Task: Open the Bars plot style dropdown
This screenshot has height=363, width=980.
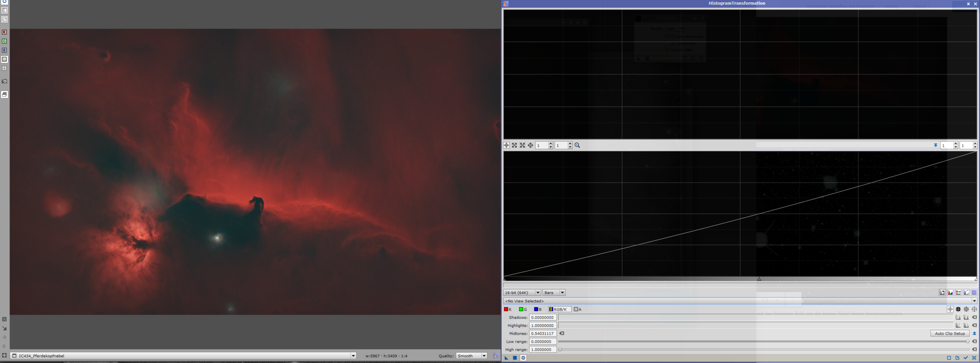Action: pyautogui.click(x=554, y=293)
